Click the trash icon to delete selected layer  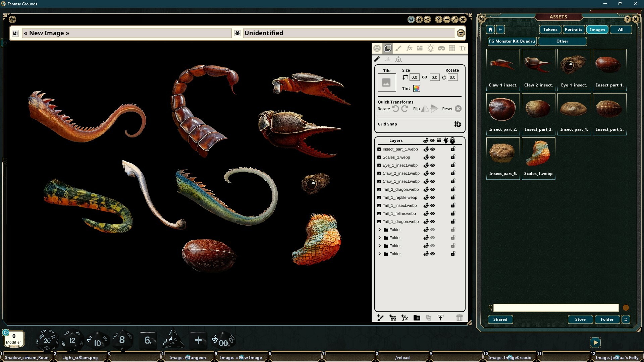pos(459,317)
